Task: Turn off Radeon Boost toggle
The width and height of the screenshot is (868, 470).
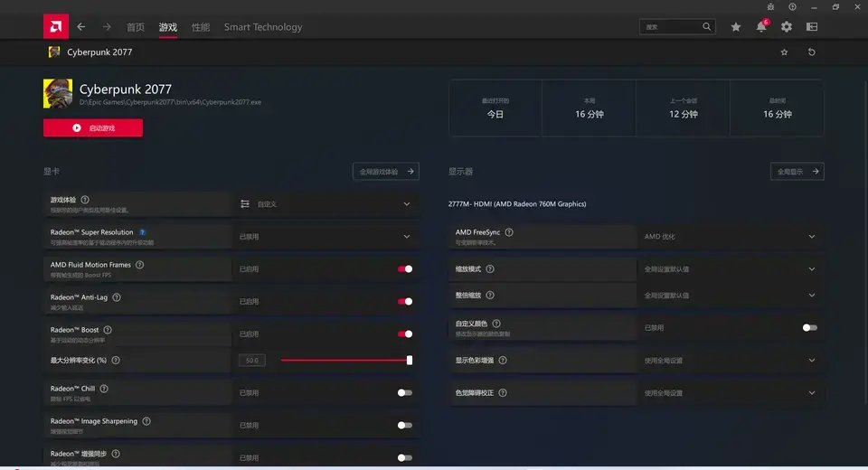Action: pyautogui.click(x=405, y=334)
